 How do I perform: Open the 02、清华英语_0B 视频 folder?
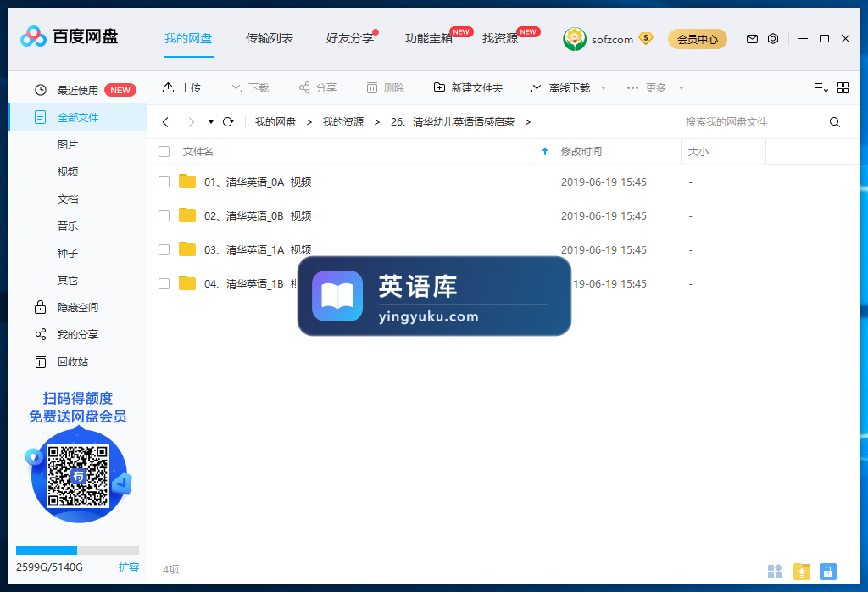pos(258,215)
